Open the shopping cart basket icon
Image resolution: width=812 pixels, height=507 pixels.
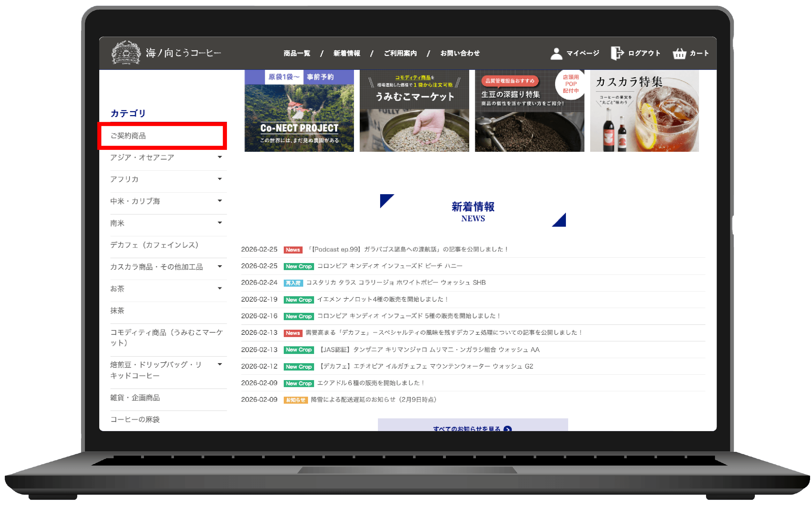pos(679,53)
